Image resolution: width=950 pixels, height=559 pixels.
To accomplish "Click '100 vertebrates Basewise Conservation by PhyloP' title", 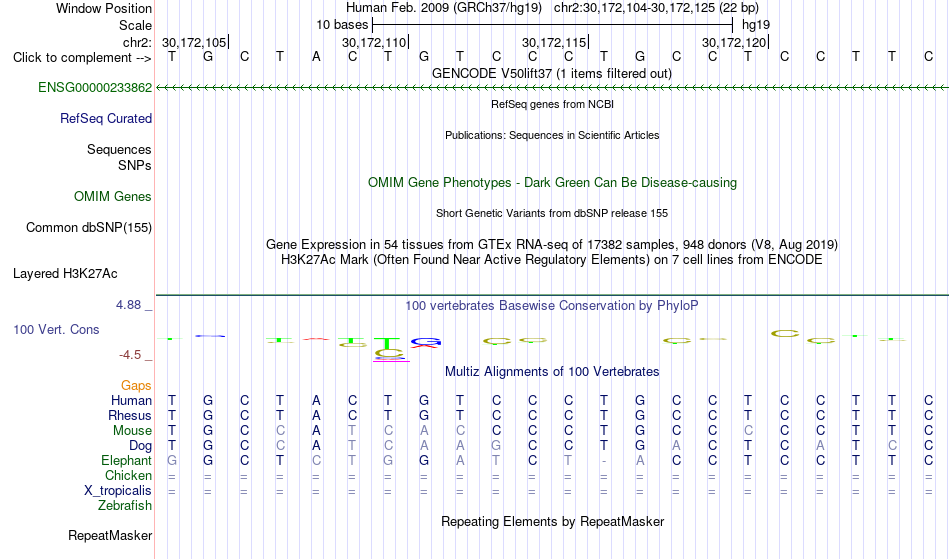I will coord(552,306).
